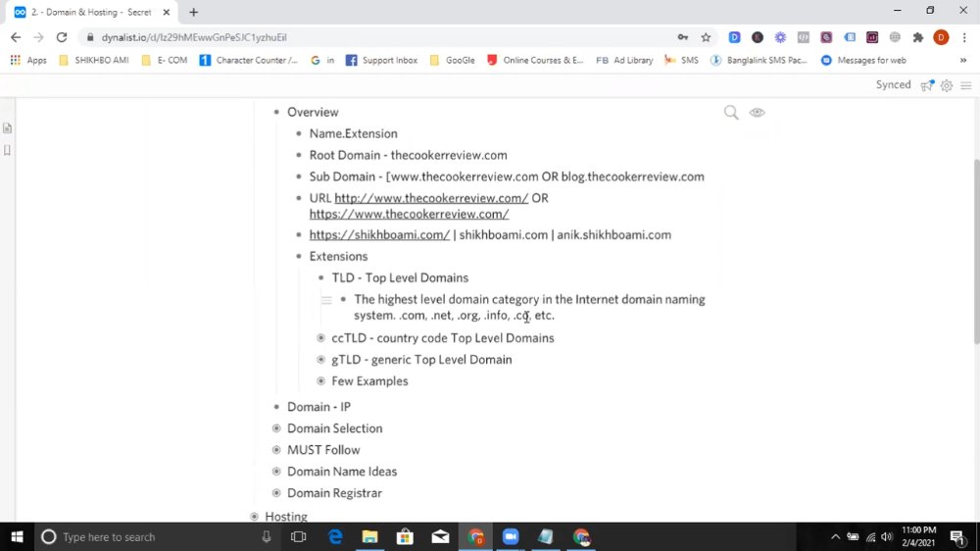Expand the Domain Selection item

(x=276, y=428)
